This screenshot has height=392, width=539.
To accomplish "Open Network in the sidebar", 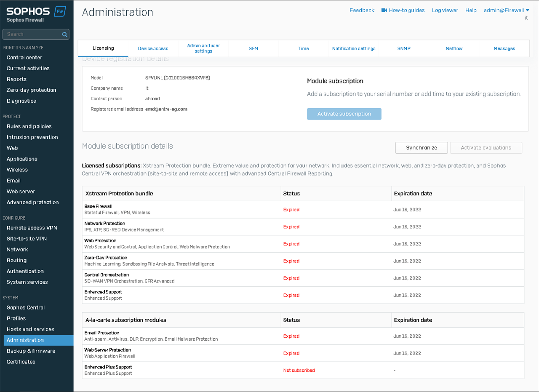I will 17,250.
